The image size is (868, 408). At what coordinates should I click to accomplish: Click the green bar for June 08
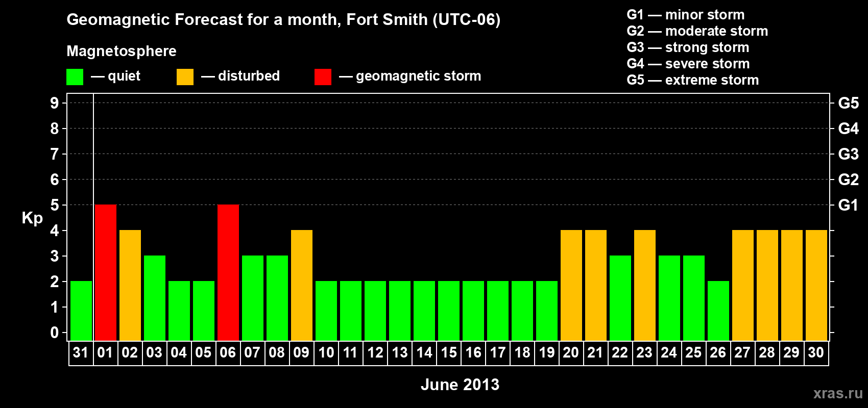277,298
